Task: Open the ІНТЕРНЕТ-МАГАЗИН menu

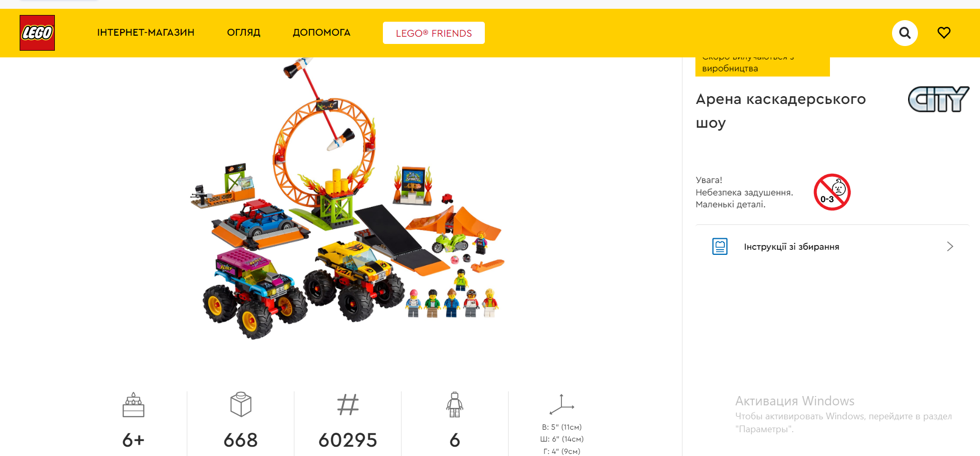Action: [x=146, y=33]
